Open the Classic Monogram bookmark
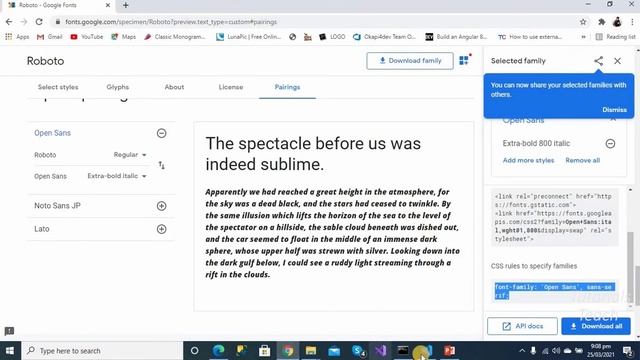640x360 pixels. click(x=175, y=37)
